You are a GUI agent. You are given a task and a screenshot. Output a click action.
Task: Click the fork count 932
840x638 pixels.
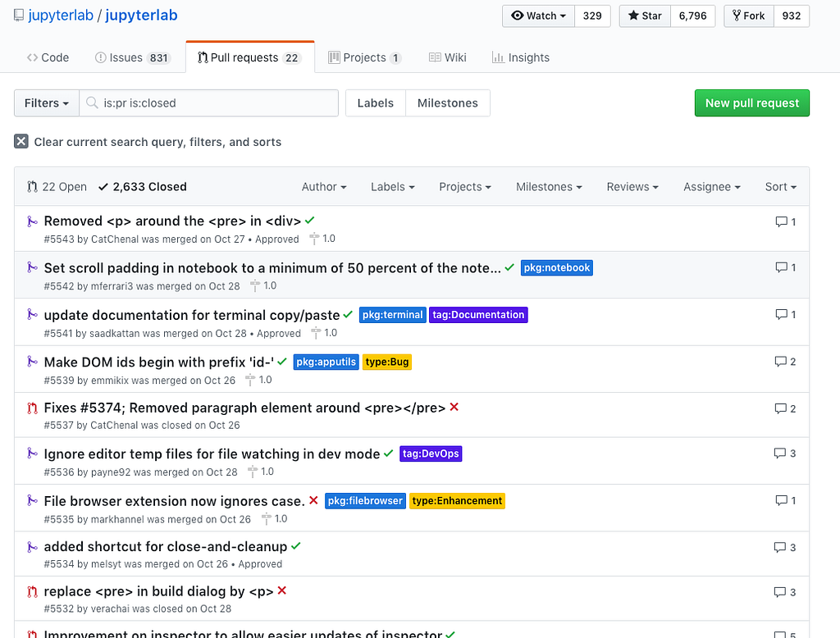click(x=792, y=16)
